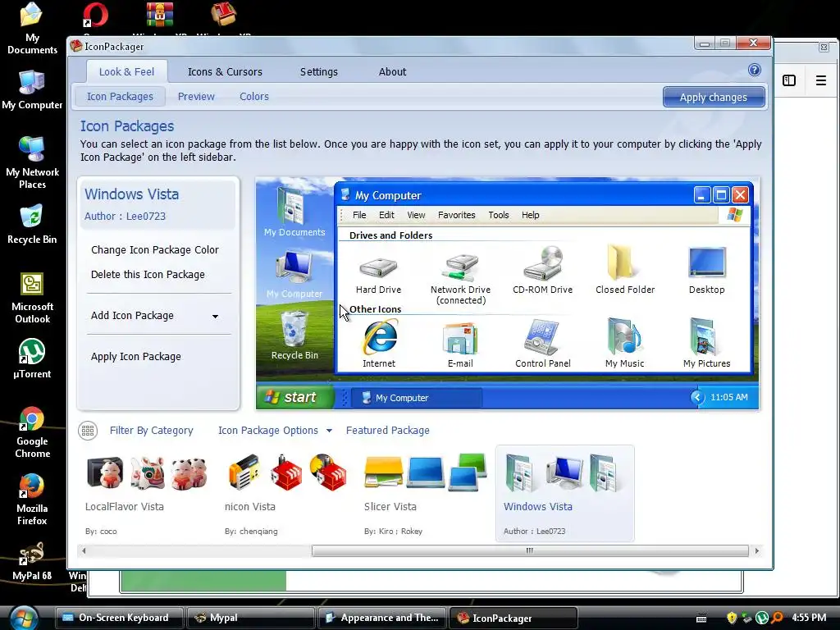
Task: Switch to Appearance and Themes taskbar button
Action: coord(382,618)
